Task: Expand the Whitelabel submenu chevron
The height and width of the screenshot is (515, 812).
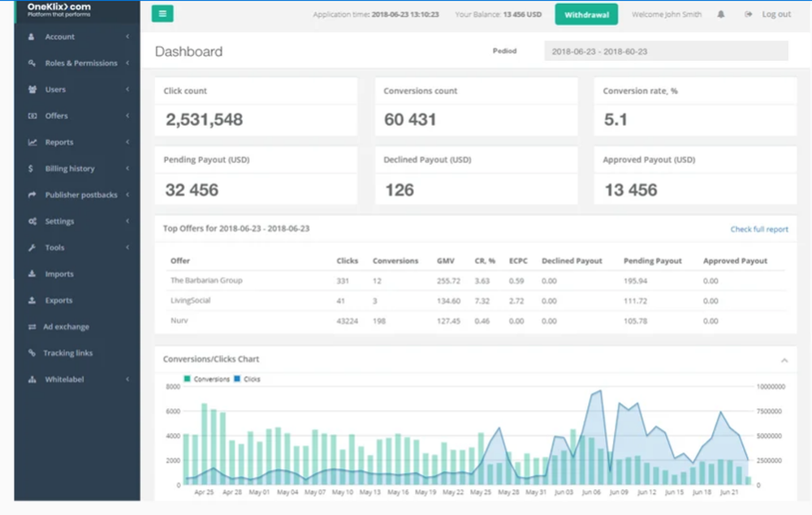Action: [x=127, y=379]
